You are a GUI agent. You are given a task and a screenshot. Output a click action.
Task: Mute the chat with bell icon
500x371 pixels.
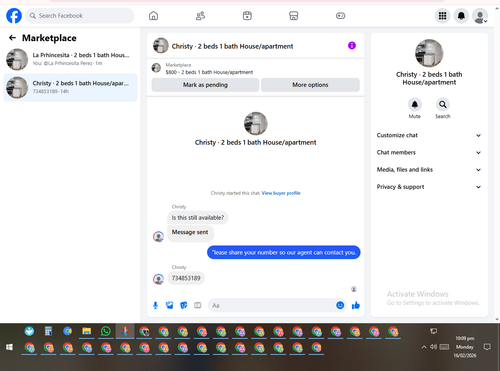pyautogui.click(x=415, y=105)
